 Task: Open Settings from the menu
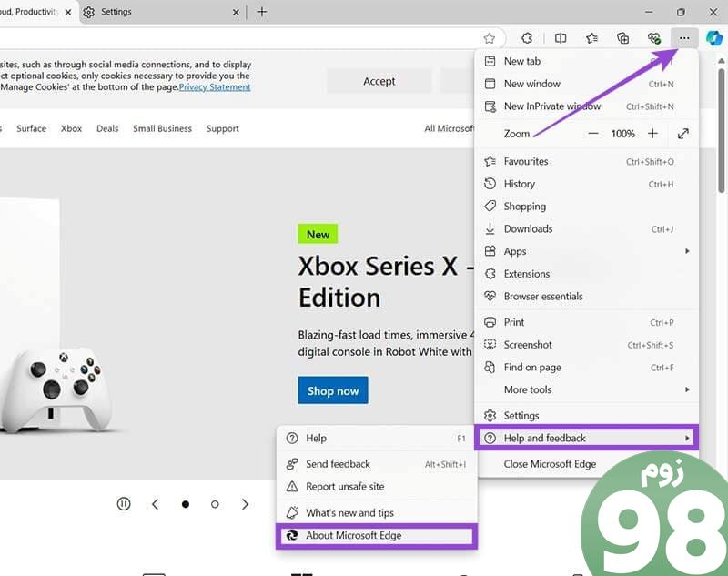587,416
